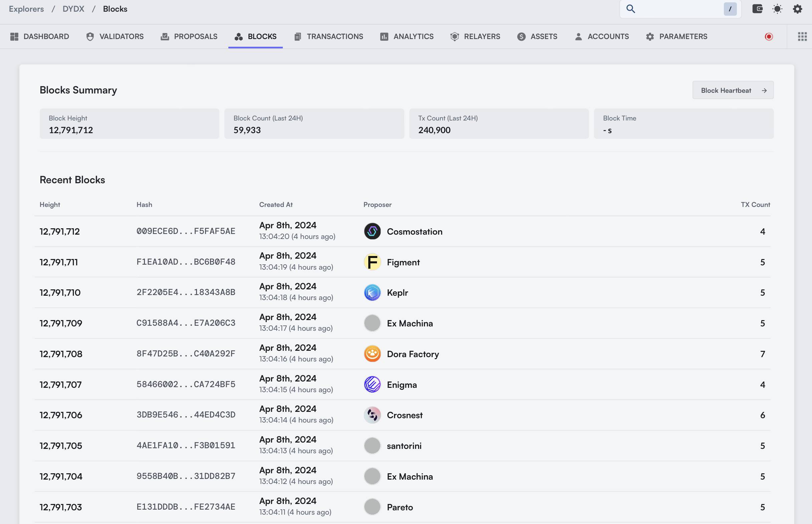This screenshot has width=812, height=524.
Task: Open the Dashboard tab
Action: point(39,36)
